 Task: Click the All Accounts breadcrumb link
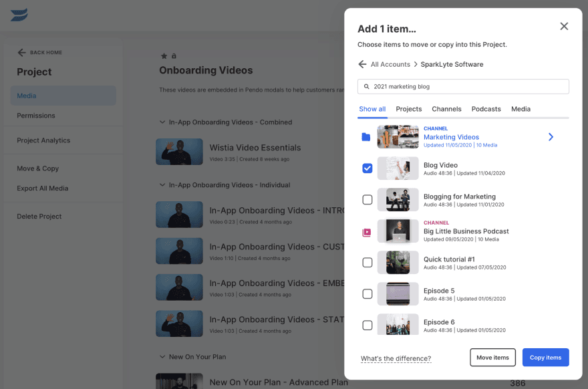tap(390, 64)
